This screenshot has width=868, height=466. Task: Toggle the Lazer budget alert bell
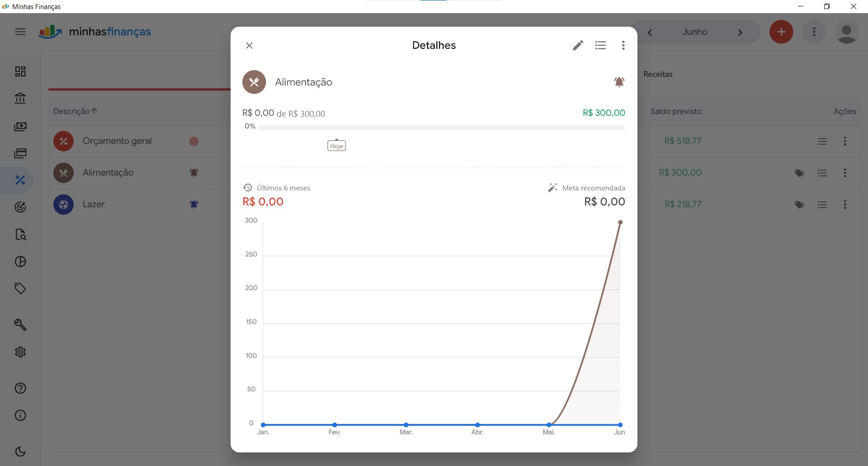click(194, 204)
